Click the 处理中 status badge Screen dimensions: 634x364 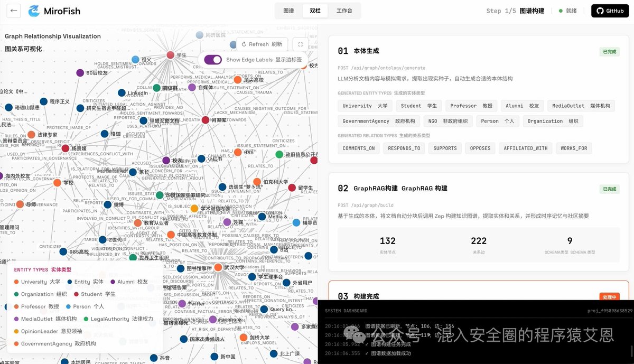tap(609, 297)
